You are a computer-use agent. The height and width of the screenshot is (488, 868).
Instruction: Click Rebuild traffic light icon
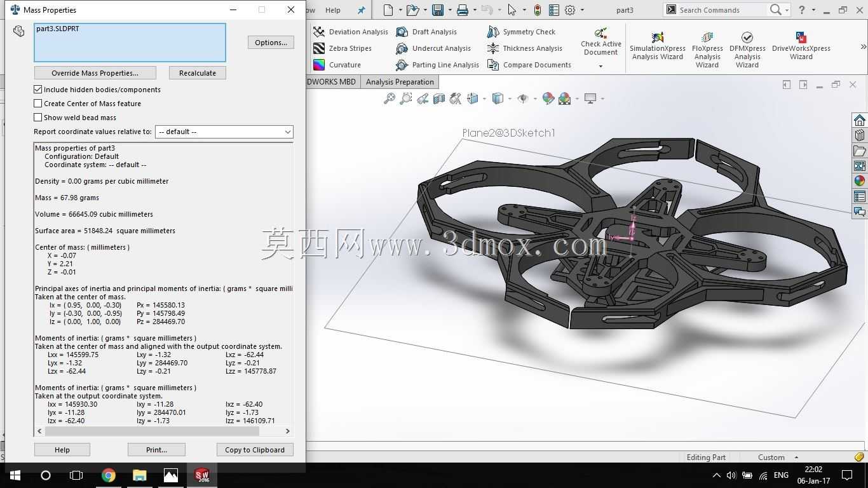pyautogui.click(x=538, y=10)
